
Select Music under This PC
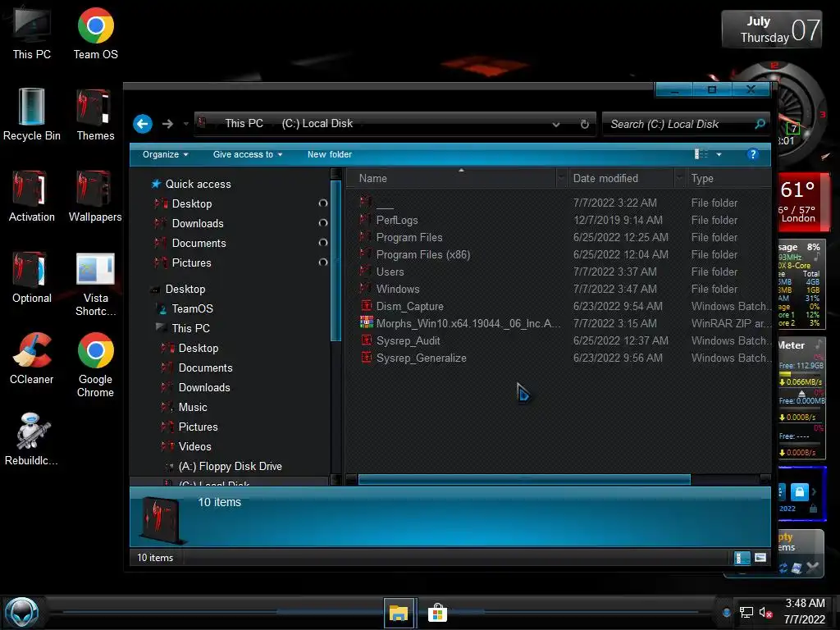[185, 407]
